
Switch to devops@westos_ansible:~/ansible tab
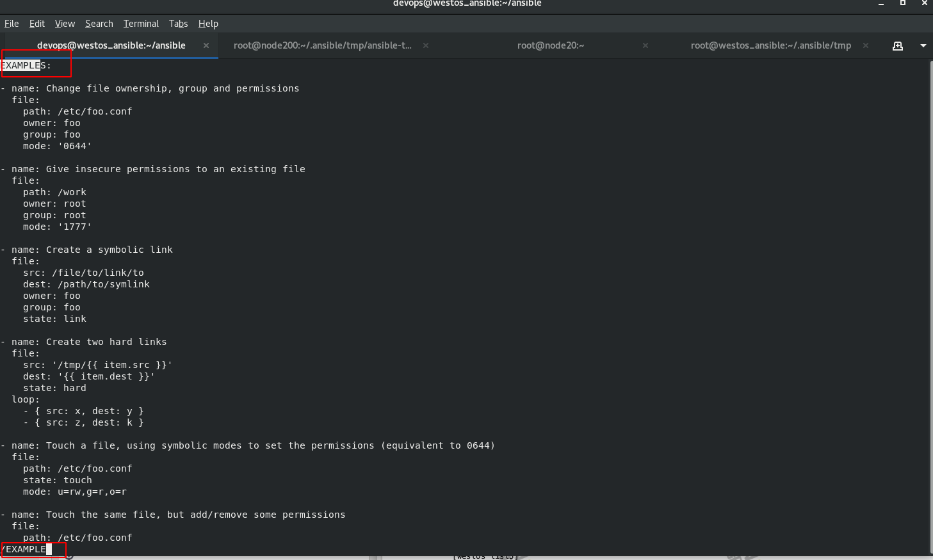[111, 45]
